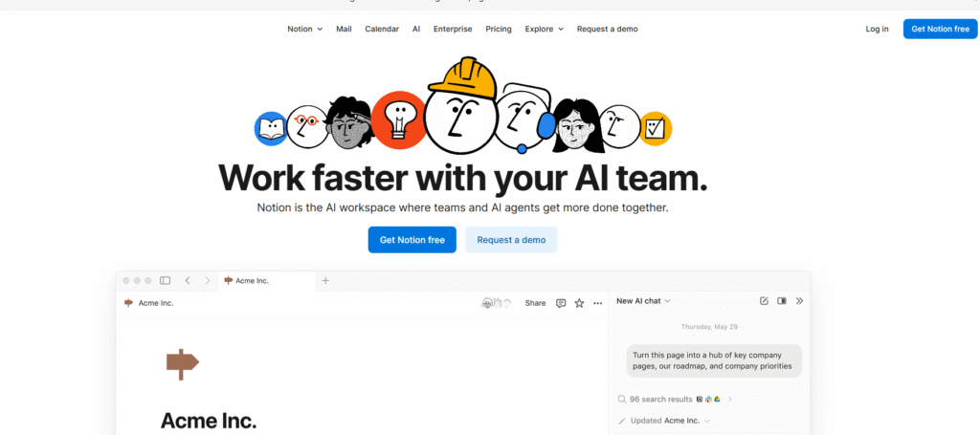
Task: Open the three-dot more options menu
Action: (x=598, y=303)
